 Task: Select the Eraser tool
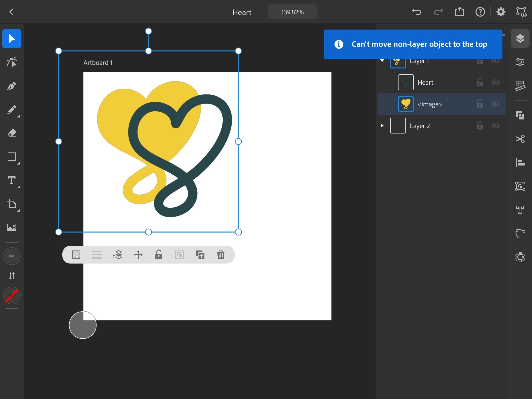pyautogui.click(x=12, y=133)
